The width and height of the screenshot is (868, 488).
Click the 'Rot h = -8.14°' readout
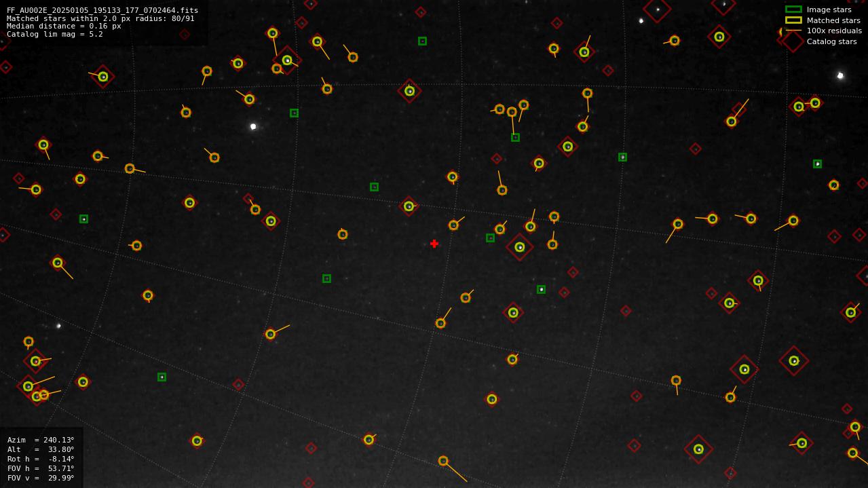click(x=41, y=459)
